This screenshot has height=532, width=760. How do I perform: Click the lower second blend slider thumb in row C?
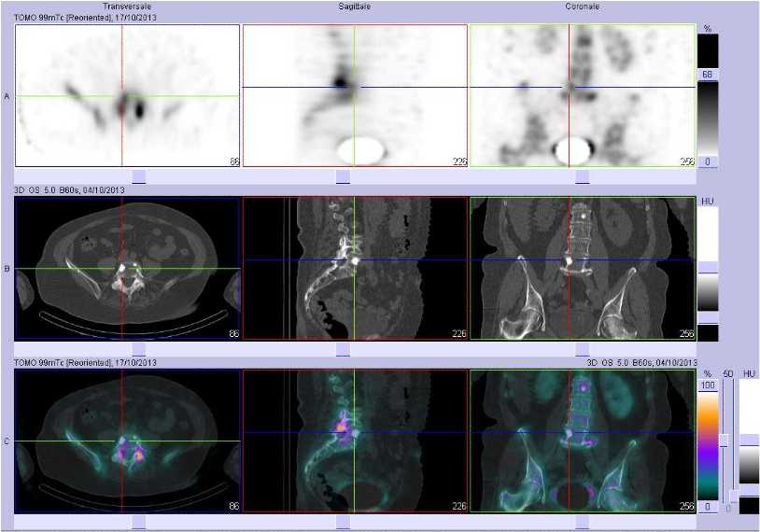coord(734,496)
